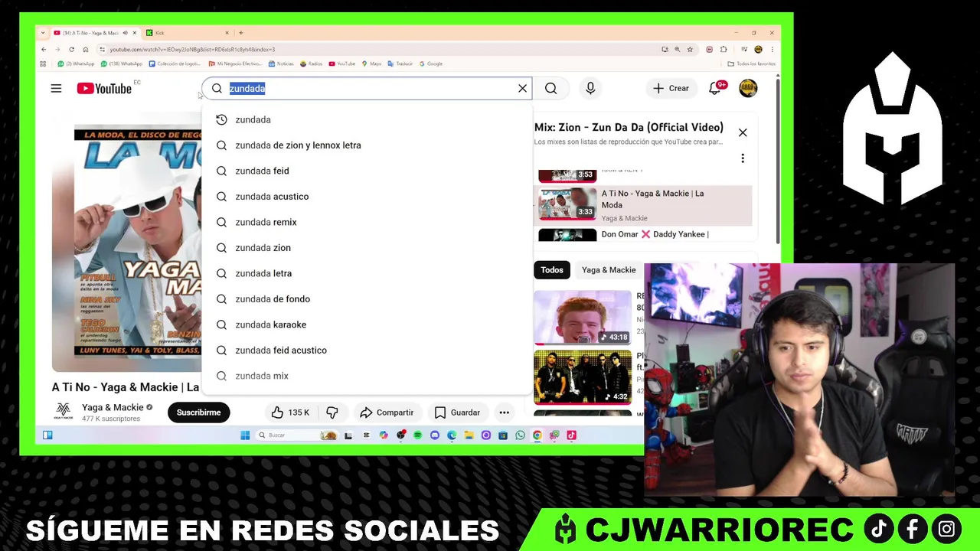Clear the search box with the X
The height and width of the screenshot is (551, 980).
(x=523, y=89)
